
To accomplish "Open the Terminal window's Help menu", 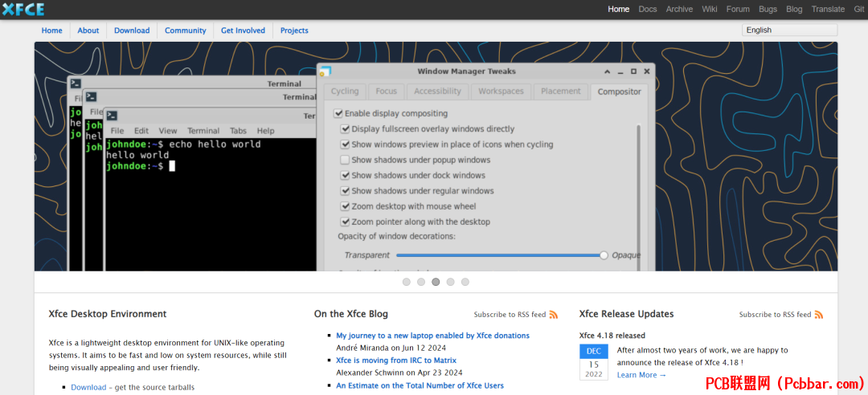I will coord(266,131).
